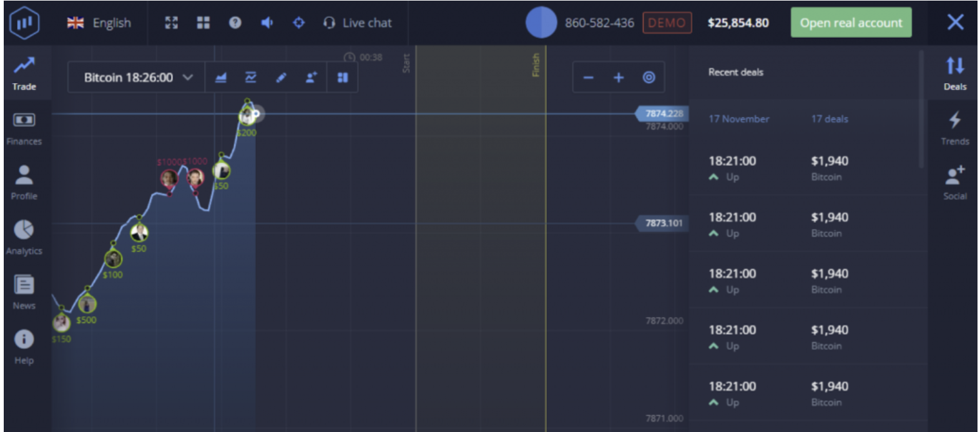Click account ID 860-582-436

[599, 23]
